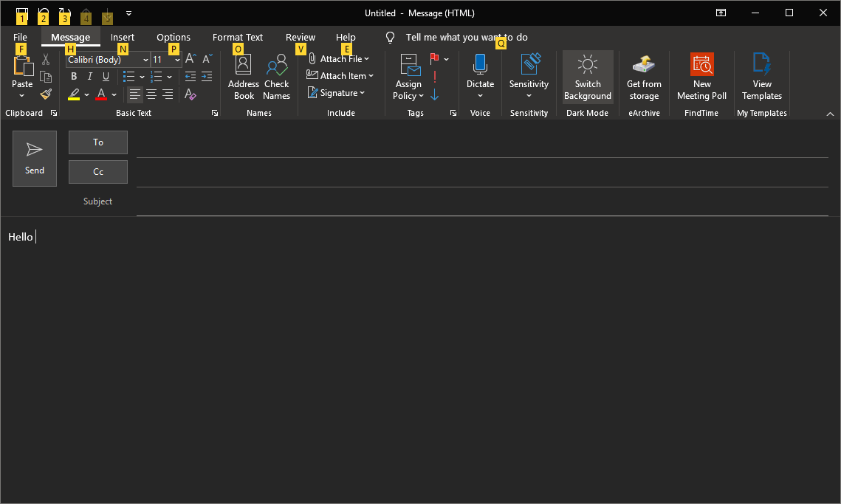Open the font color picker arrow
The width and height of the screenshot is (841, 504).
pyautogui.click(x=114, y=95)
